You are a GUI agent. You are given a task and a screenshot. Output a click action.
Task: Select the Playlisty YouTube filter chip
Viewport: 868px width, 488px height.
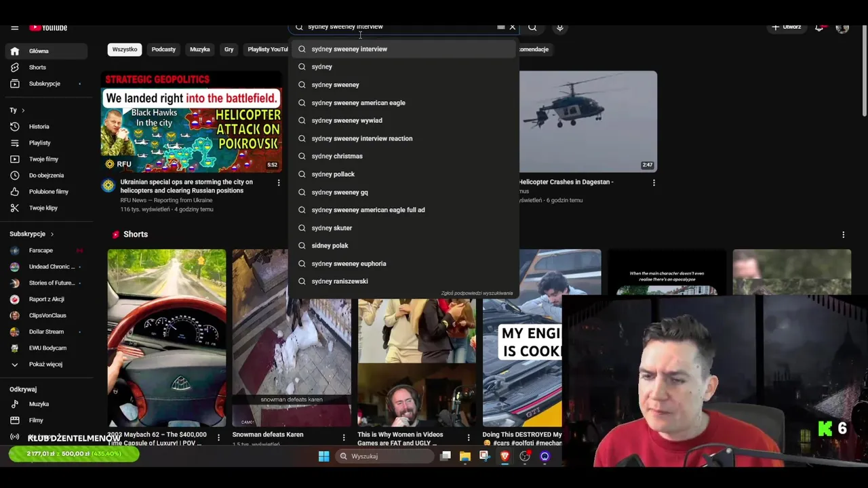267,49
